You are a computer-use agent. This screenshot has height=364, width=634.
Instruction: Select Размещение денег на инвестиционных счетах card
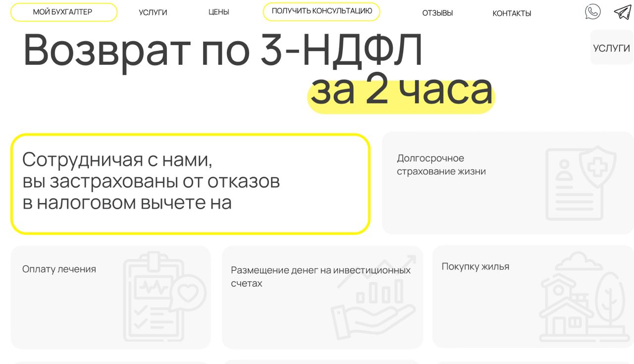coord(322,297)
